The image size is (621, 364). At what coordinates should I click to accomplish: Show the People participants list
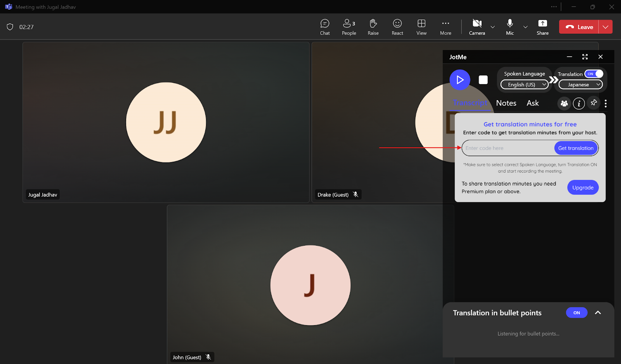pyautogui.click(x=349, y=27)
